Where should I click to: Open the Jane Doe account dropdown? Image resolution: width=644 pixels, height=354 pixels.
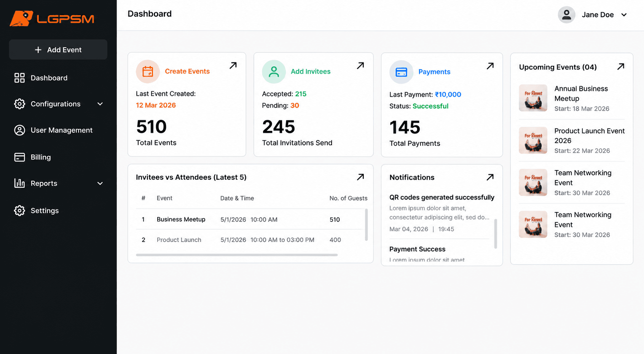coord(624,15)
